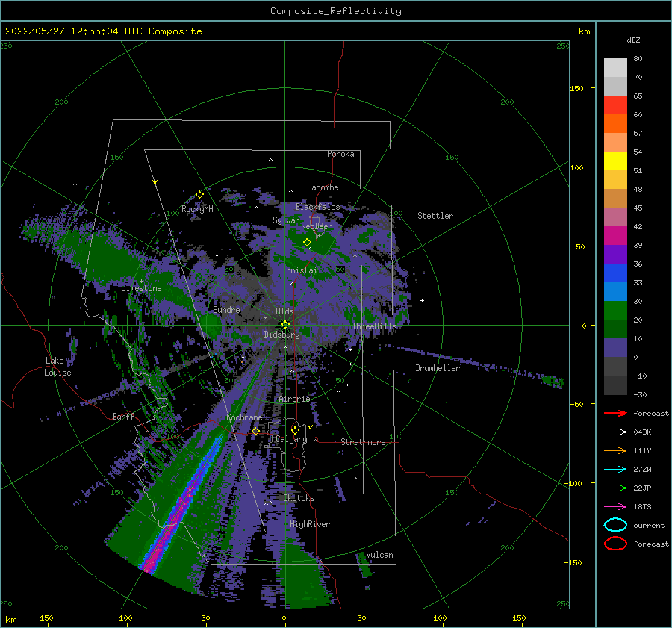Screen dimensions: 672x628
Task: Click the Vulcan city label
Action: point(380,555)
